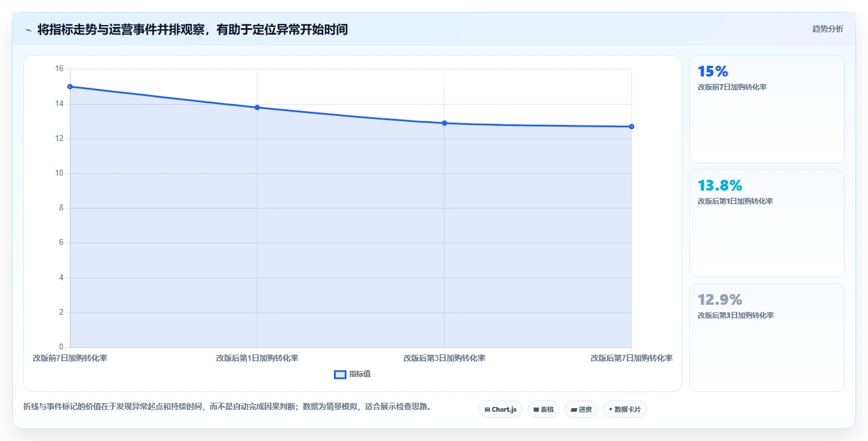
Task: Click x-axis label 改版前7日加购转化率
Action: (x=70, y=358)
